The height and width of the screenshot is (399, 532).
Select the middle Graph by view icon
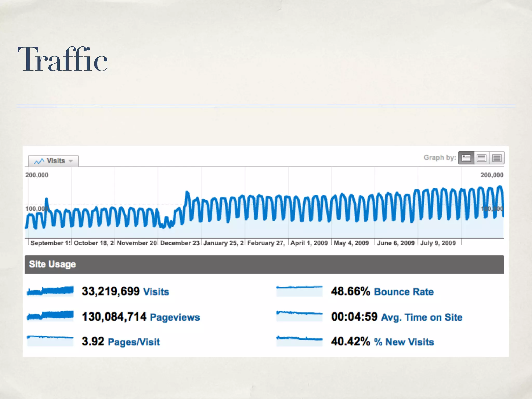[482, 158]
